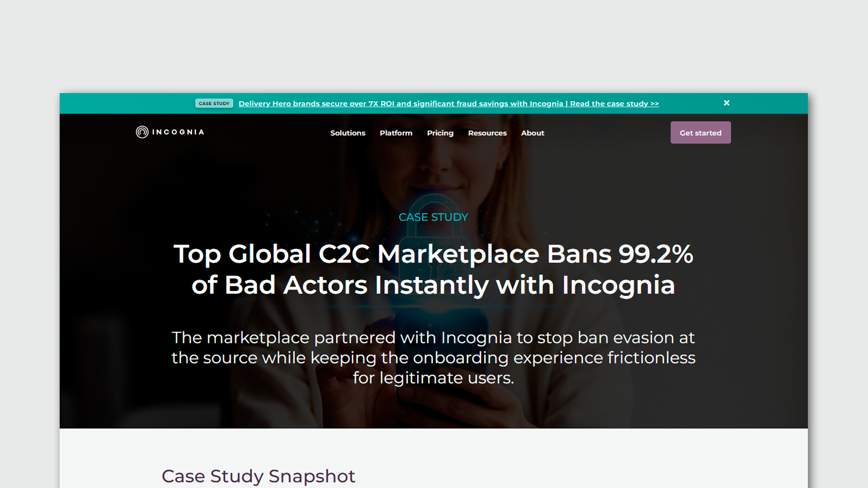The image size is (868, 488).
Task: Read the Delivery Hero case study link
Action: click(448, 103)
